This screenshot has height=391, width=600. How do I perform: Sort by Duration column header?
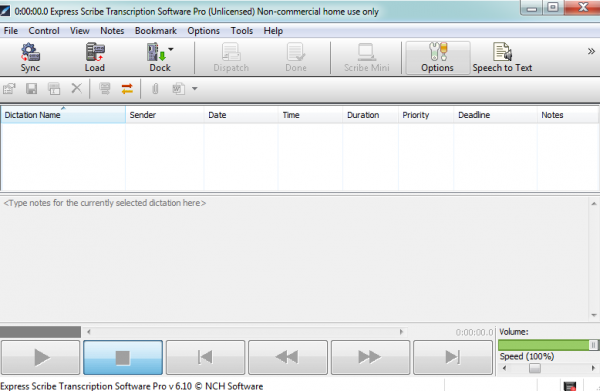(x=370, y=115)
